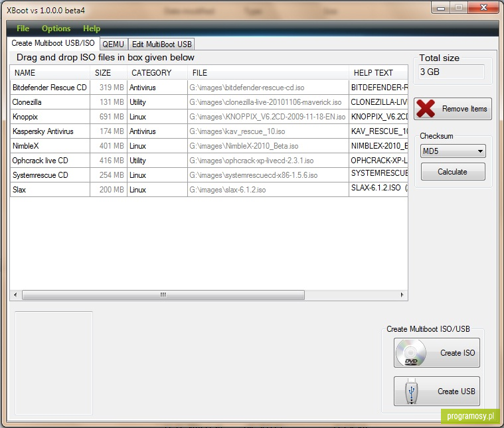The image size is (504, 428).
Task: Open the Help menu
Action: pos(92,29)
